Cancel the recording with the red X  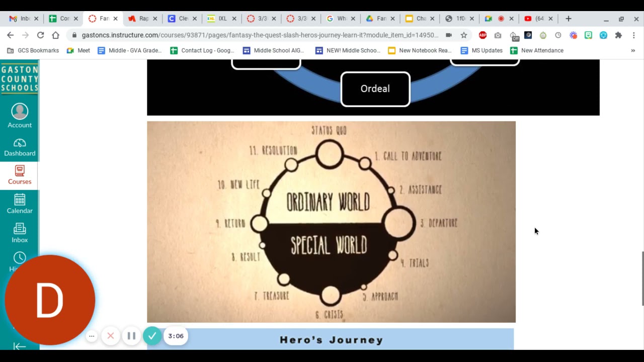tap(111, 336)
